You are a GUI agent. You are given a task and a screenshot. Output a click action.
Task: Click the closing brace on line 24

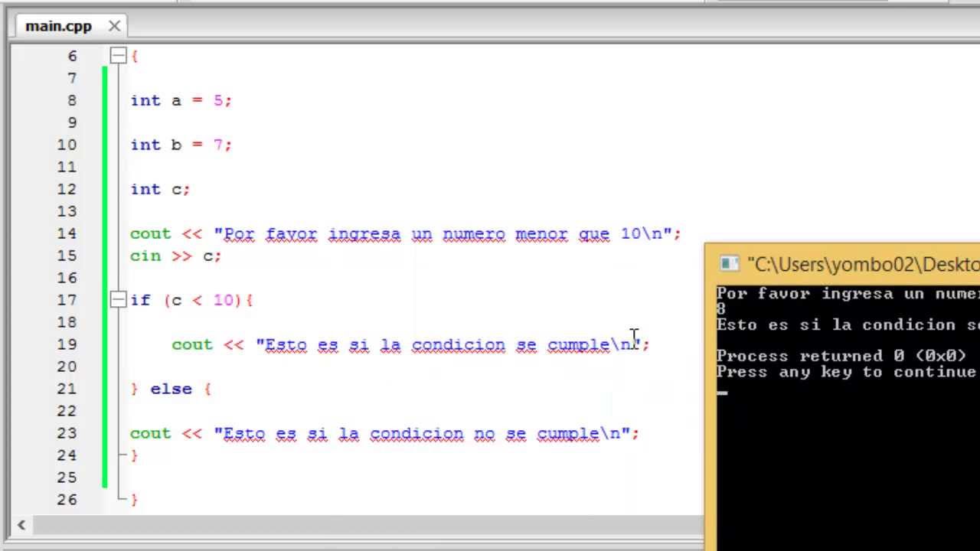[x=134, y=455]
